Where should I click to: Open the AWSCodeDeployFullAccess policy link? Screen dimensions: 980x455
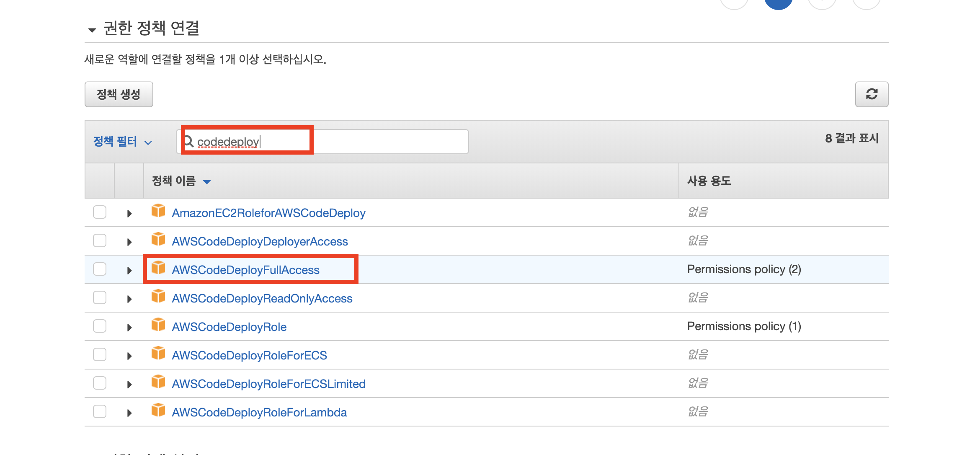pos(245,270)
